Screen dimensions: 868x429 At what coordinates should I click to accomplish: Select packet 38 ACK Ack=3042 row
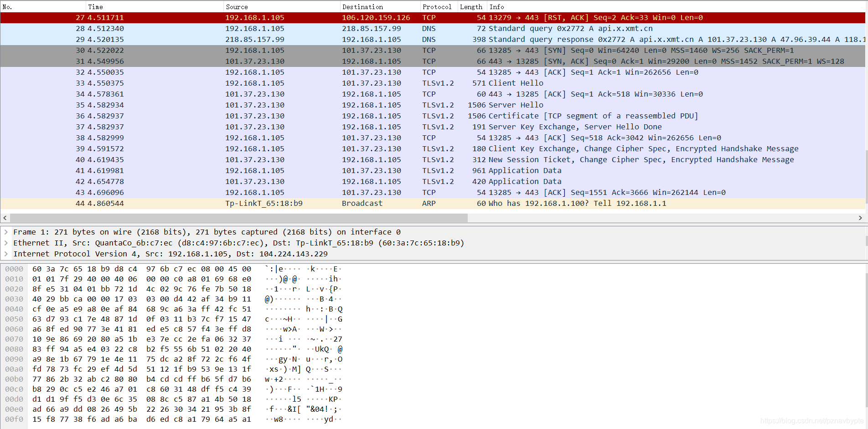click(433, 138)
